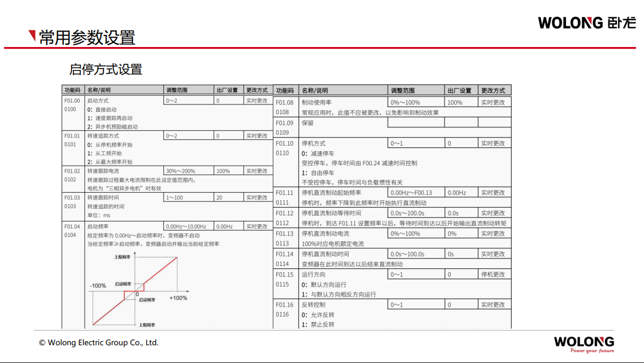Click the +100% label on the graph
Image resolution: width=644 pixels, height=363 pixels.
click(178, 298)
